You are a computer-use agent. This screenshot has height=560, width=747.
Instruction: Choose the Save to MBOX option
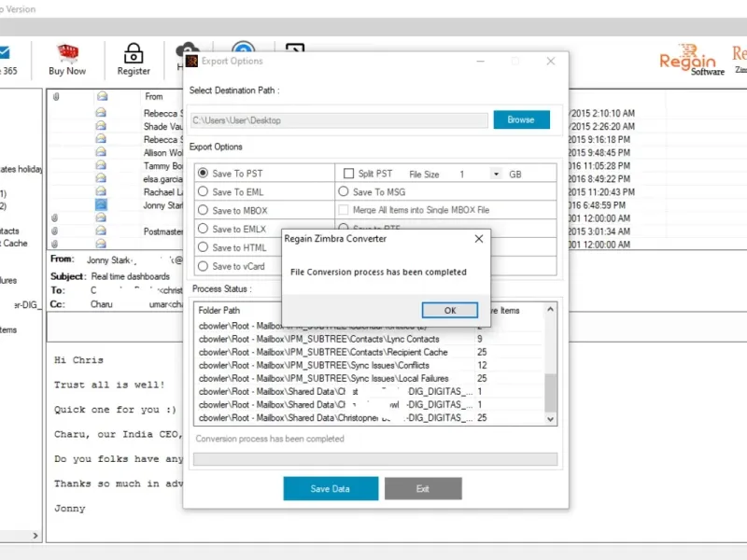(203, 210)
